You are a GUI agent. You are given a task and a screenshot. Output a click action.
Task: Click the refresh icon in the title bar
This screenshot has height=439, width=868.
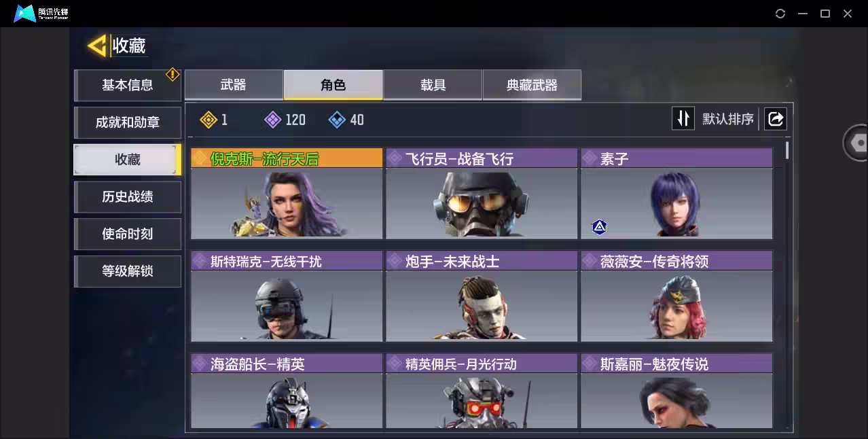click(780, 14)
